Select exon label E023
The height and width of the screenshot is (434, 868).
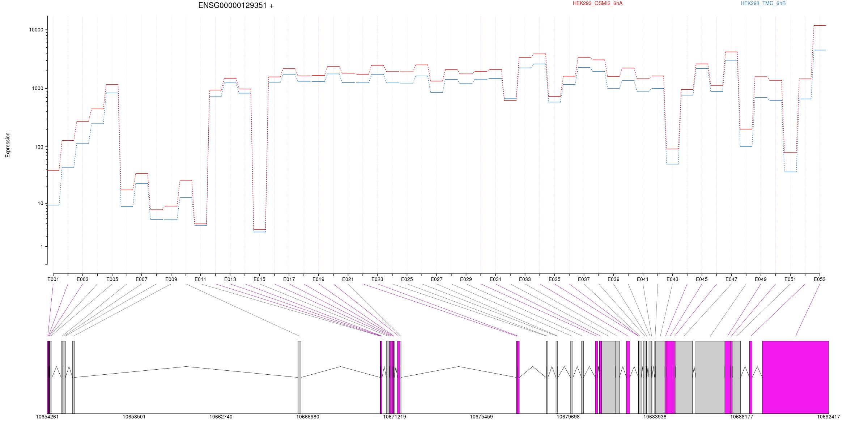pyautogui.click(x=377, y=279)
